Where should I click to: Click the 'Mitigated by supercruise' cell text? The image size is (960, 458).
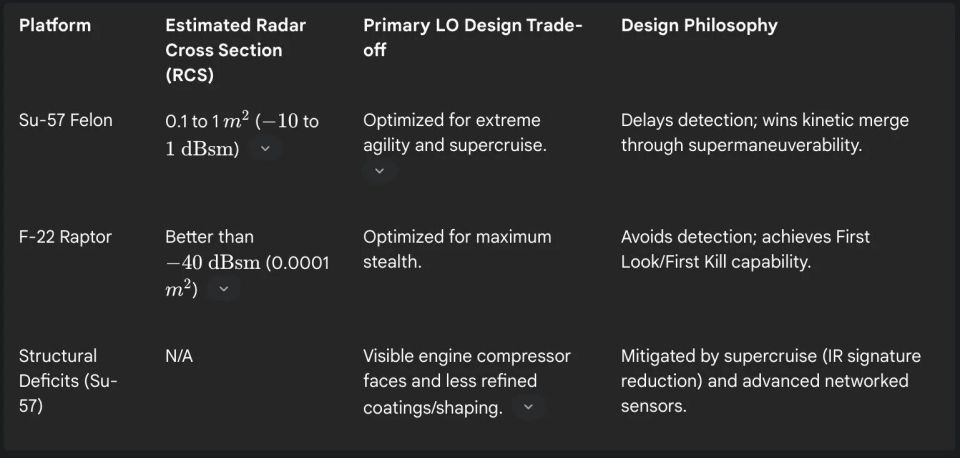(770, 380)
